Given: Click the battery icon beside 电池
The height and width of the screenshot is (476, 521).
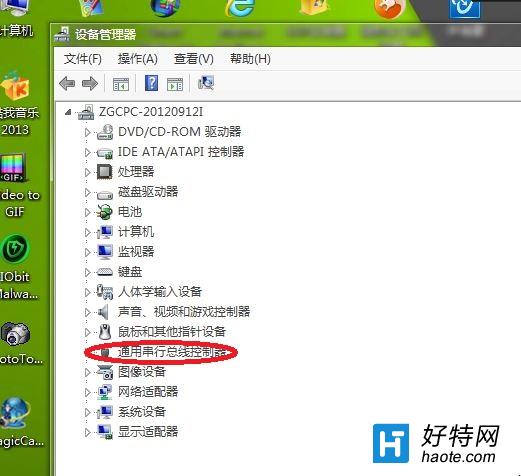Looking at the screenshot, I should pyautogui.click(x=105, y=212).
